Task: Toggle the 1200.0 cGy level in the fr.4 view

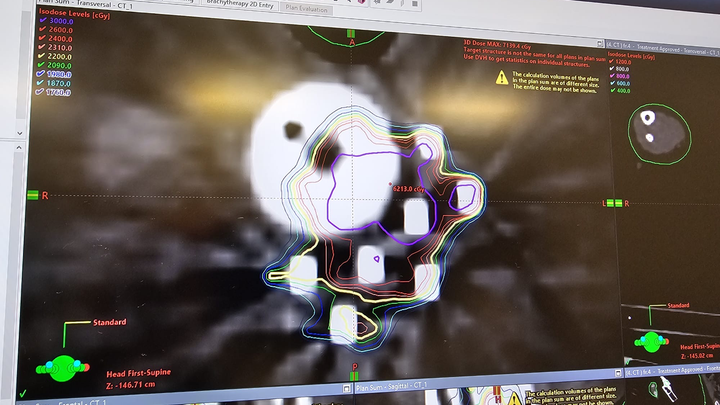Action: coord(611,61)
